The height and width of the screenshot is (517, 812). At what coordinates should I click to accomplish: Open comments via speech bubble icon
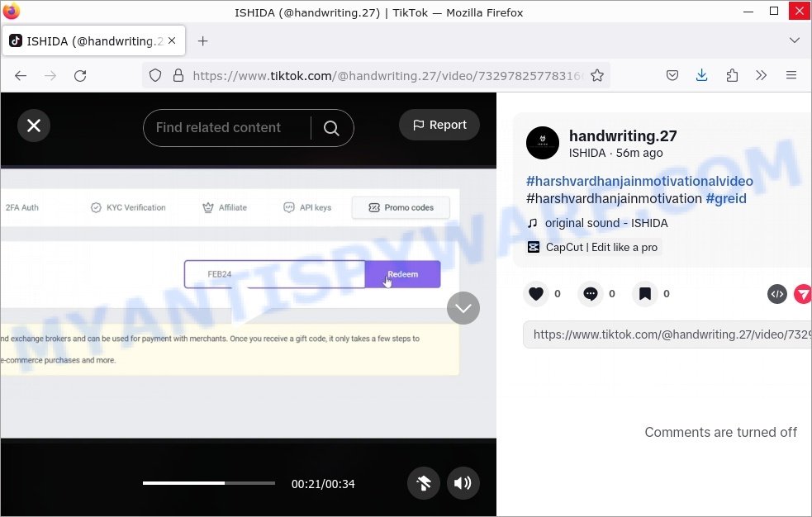[x=591, y=294]
